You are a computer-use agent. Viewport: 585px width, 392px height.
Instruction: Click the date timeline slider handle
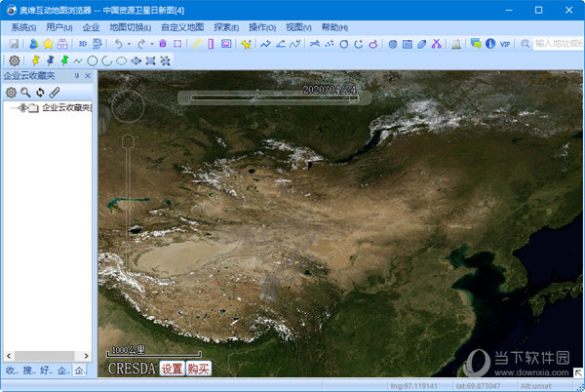pyautogui.click(x=353, y=98)
